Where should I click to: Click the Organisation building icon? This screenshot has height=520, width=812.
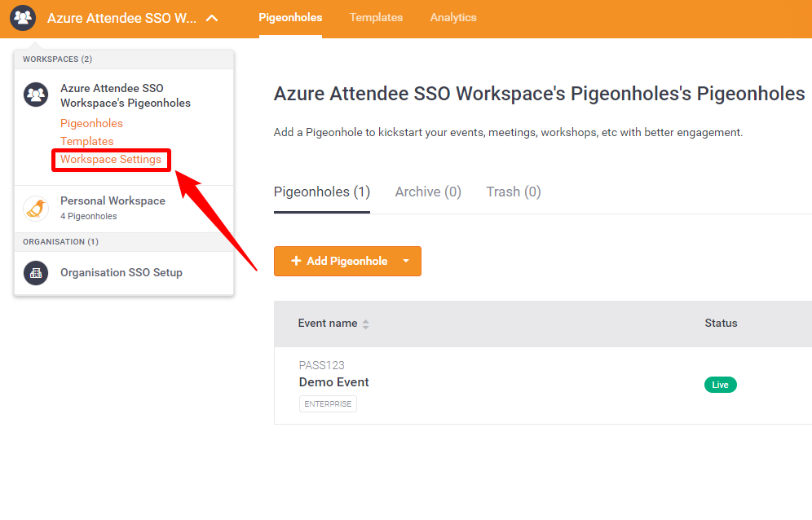36,273
